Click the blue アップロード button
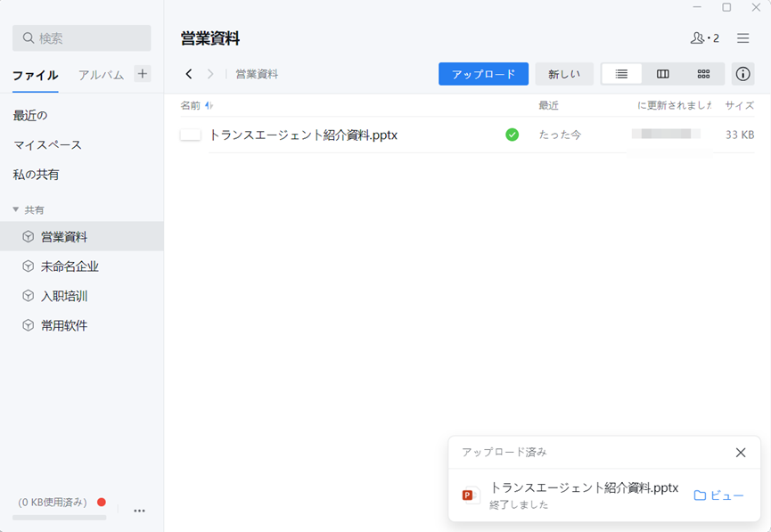 (x=483, y=74)
